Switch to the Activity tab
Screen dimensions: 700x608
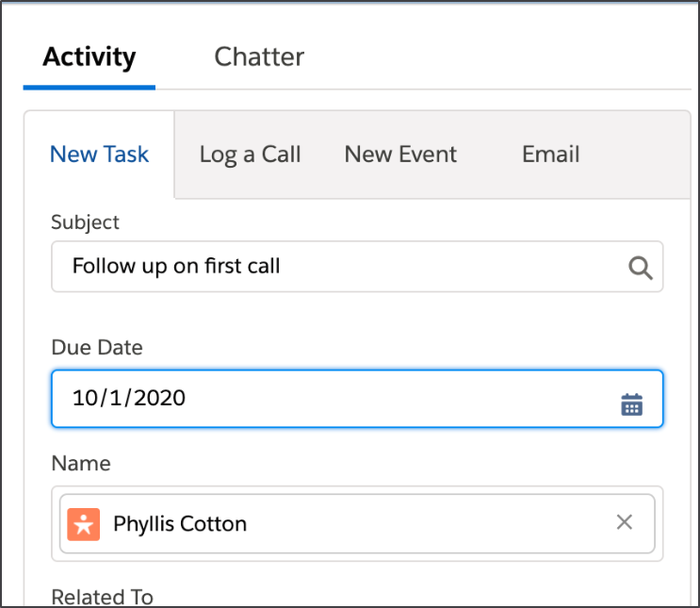pyautogui.click(x=90, y=58)
